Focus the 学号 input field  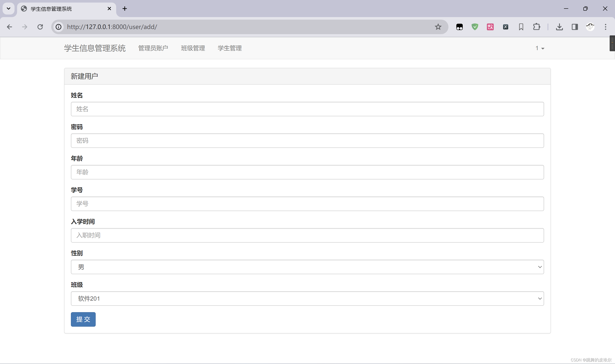(x=307, y=204)
